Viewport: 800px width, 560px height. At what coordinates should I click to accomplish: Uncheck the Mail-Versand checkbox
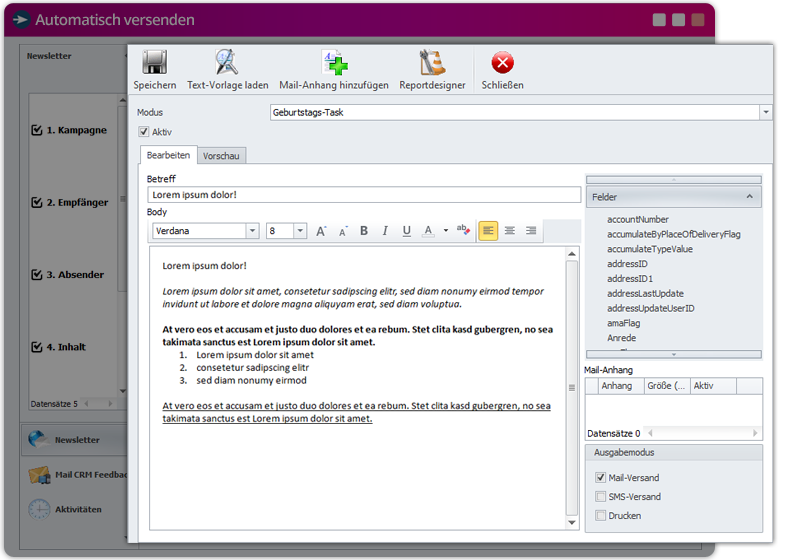(x=601, y=477)
